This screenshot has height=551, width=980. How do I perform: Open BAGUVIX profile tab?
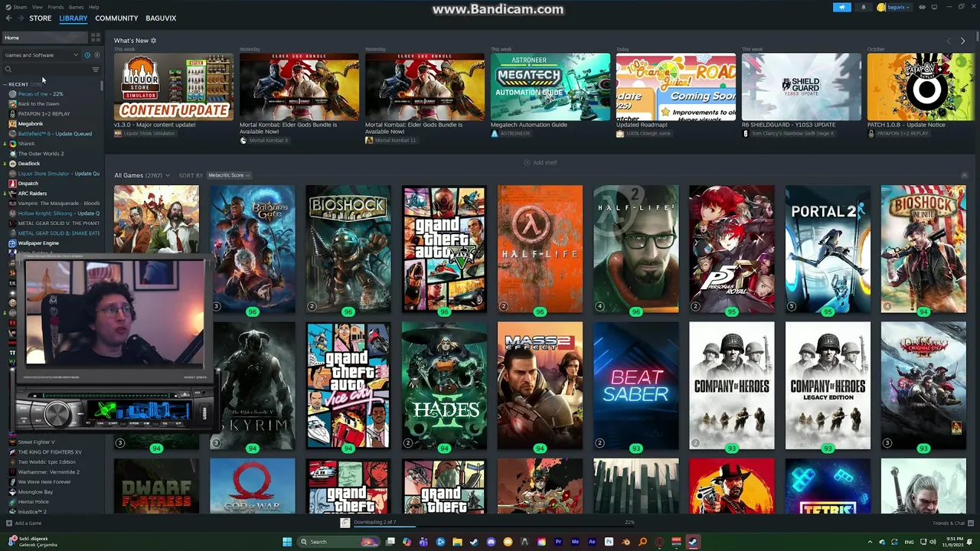(x=161, y=18)
